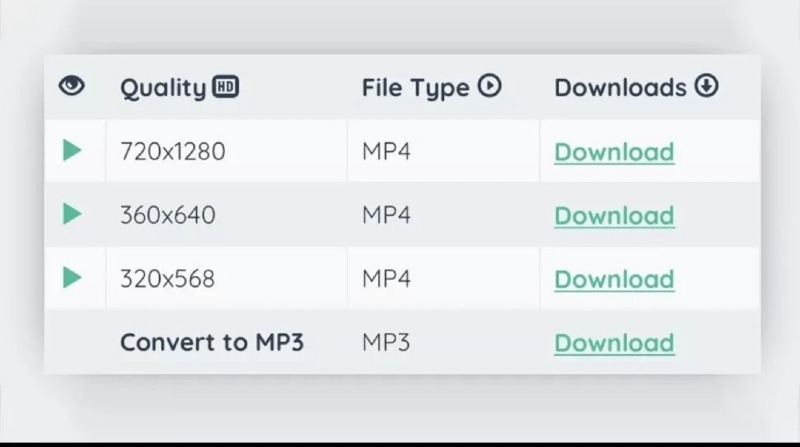Select the 360x640 quality cell

coord(227,214)
